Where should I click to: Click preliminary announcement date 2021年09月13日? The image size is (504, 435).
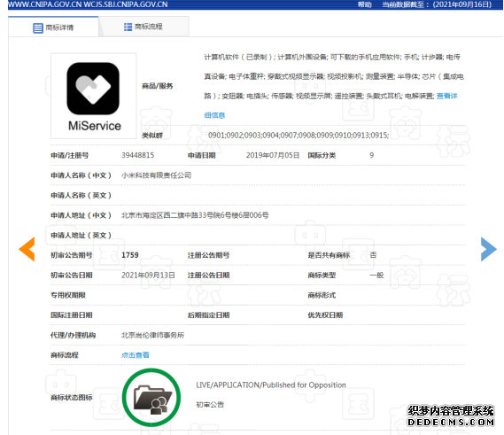pyautogui.click(x=148, y=276)
